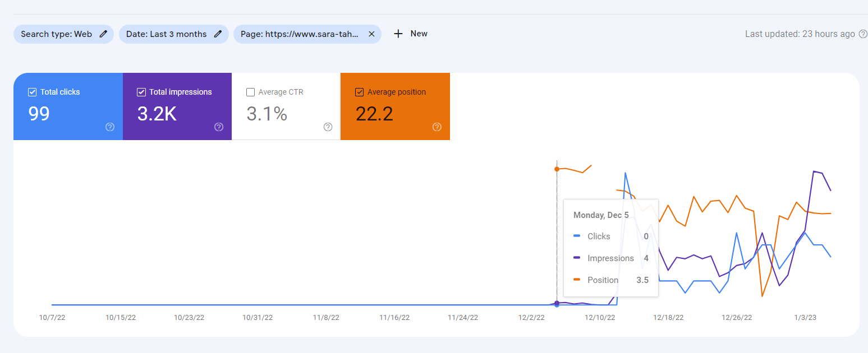This screenshot has height=353, width=868.
Task: Click the 12/26/22 axis date label
Action: (737, 317)
